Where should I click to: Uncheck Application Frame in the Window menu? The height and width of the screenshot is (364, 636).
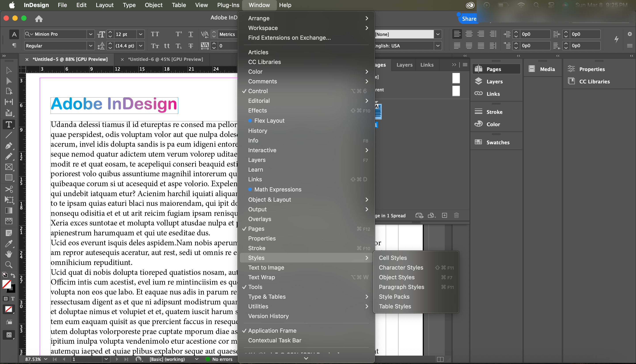[272, 330]
